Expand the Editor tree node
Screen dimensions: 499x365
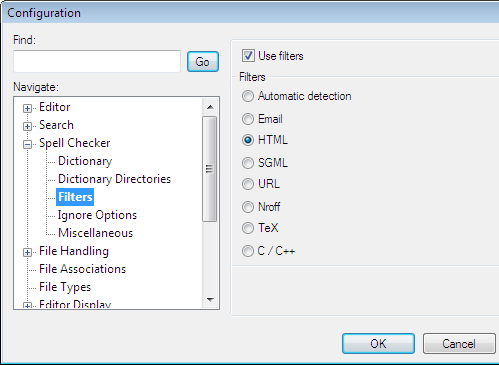pyautogui.click(x=28, y=108)
